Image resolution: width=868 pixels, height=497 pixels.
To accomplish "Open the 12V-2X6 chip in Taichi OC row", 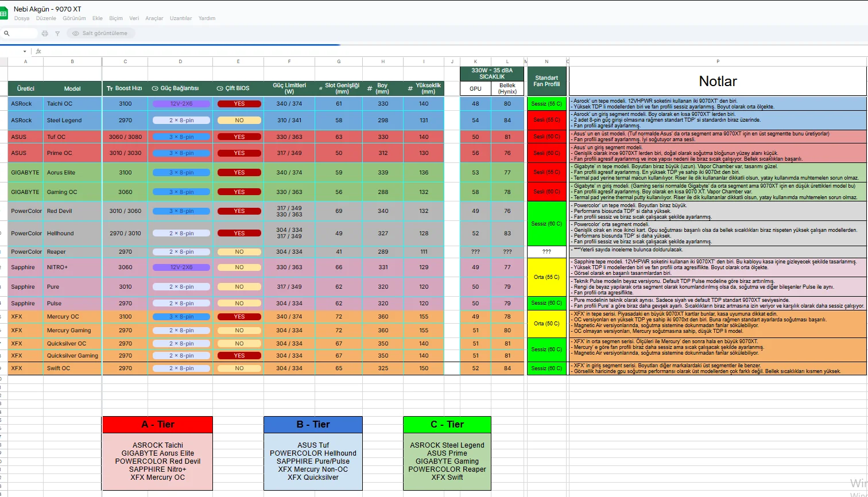I will click(181, 104).
